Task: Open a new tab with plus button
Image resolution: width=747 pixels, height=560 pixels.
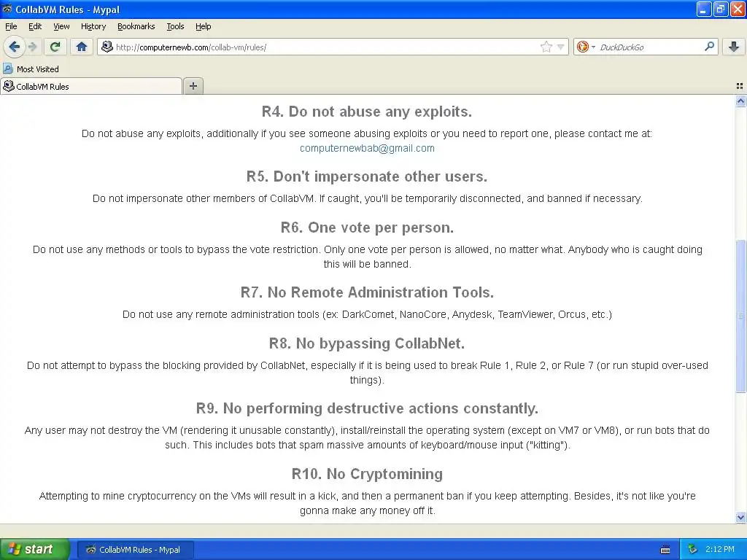Action: coord(193,86)
